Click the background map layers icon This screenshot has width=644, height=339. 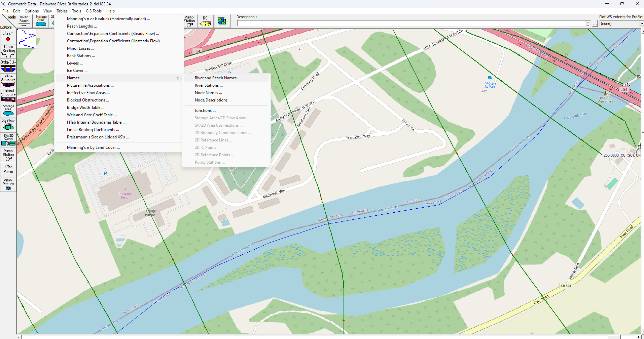click(222, 21)
